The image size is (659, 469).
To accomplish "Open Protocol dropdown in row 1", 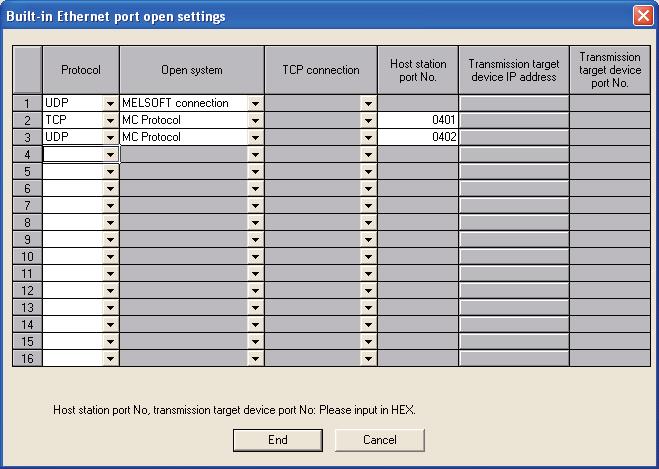I will coord(110,103).
